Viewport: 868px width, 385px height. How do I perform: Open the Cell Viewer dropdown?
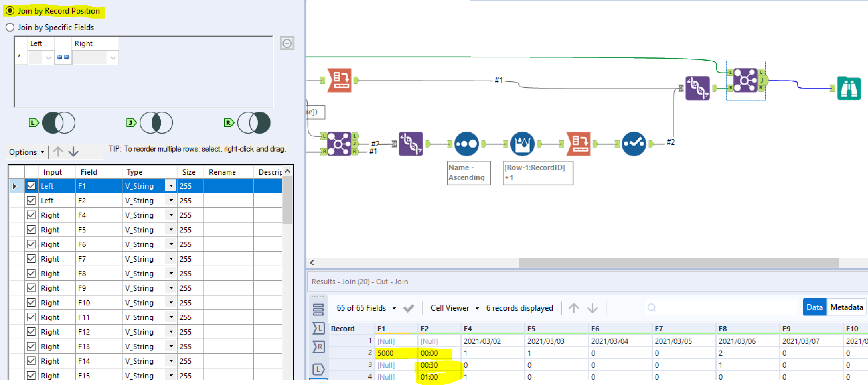pyautogui.click(x=454, y=308)
